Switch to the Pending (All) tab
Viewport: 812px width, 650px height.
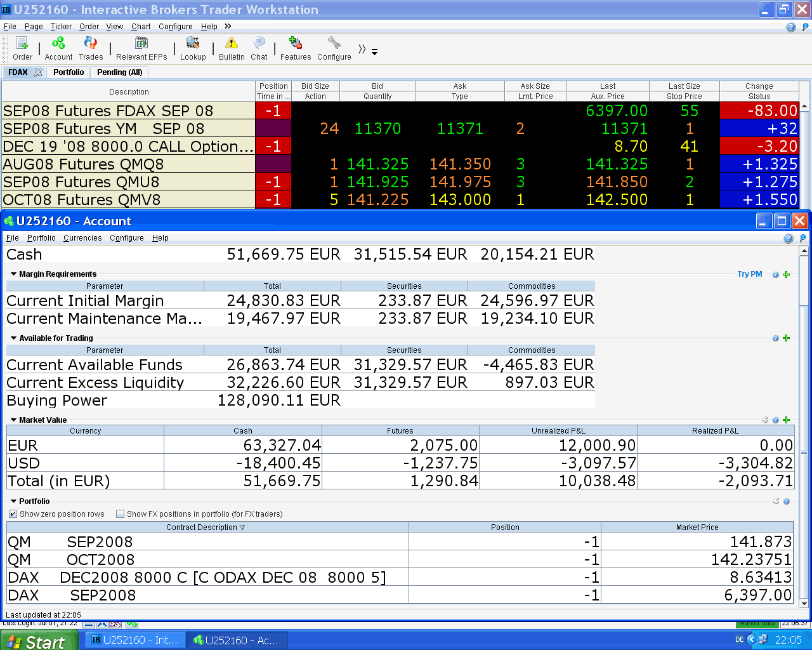[119, 72]
